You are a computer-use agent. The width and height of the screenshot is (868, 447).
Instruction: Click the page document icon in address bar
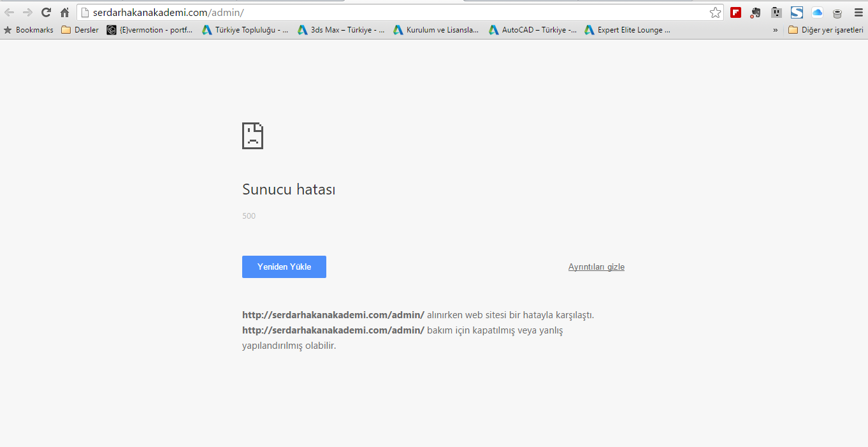[84, 12]
